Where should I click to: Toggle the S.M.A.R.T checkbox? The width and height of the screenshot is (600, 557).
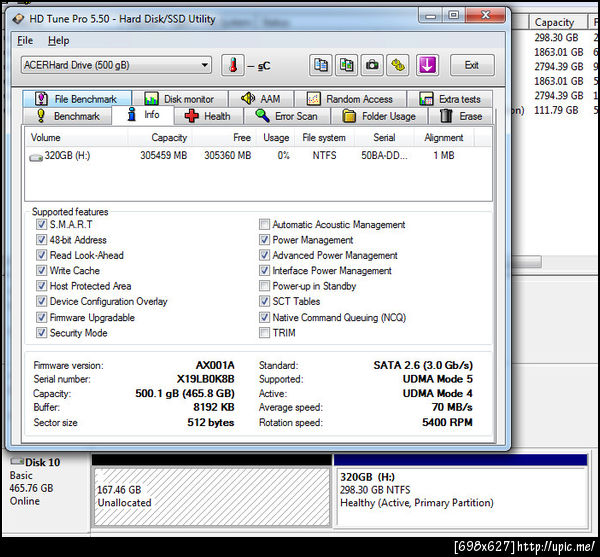click(41, 224)
